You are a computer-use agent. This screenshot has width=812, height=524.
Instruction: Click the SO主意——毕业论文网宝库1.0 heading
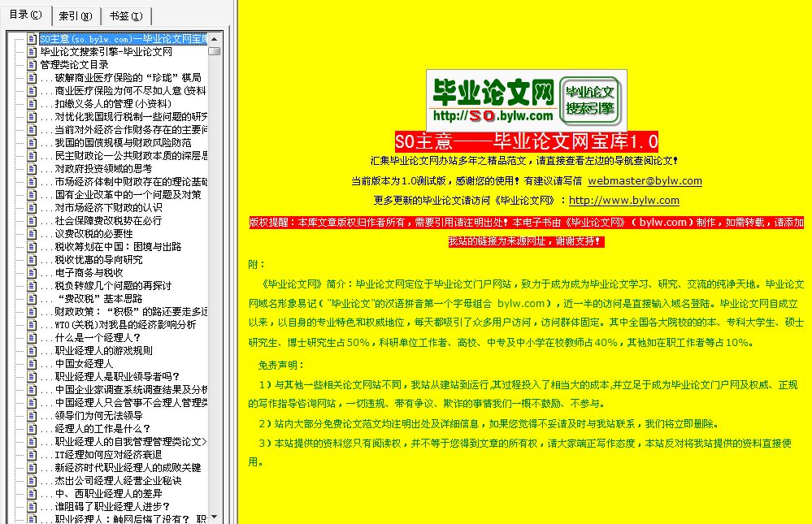click(x=526, y=141)
